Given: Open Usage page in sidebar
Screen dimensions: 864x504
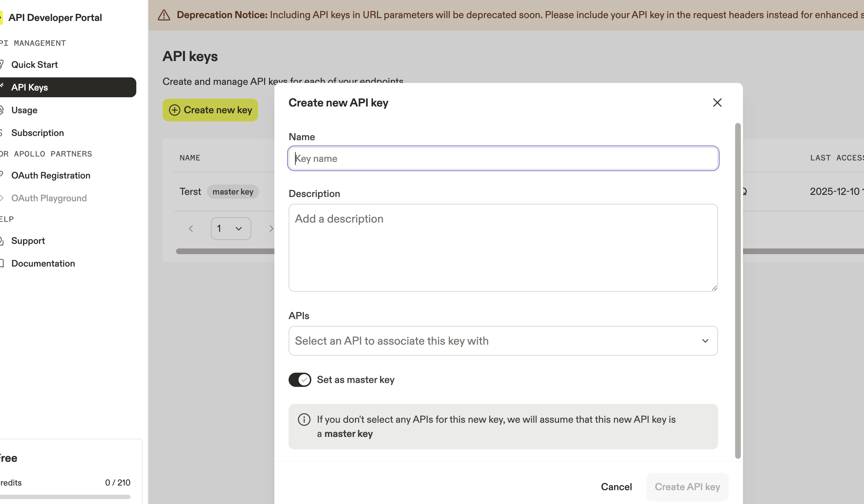Looking at the screenshot, I should coord(24,110).
